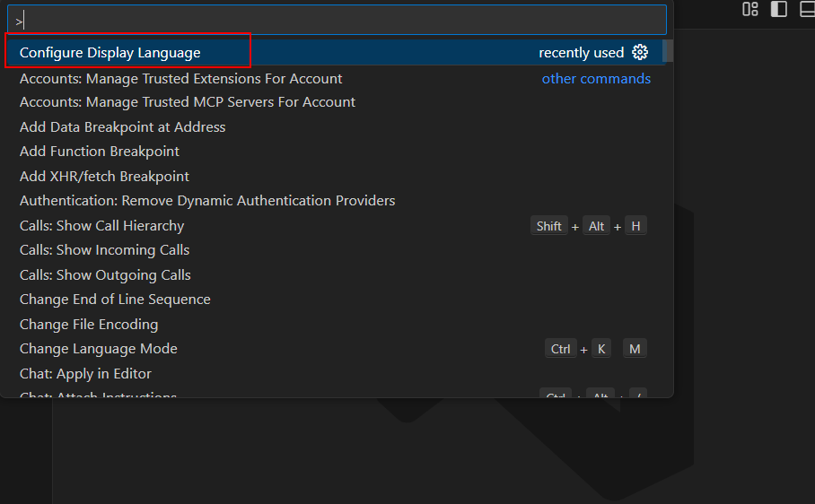The height and width of the screenshot is (504, 815).
Task: Click inside the command palette input field
Action: pos(341,20)
